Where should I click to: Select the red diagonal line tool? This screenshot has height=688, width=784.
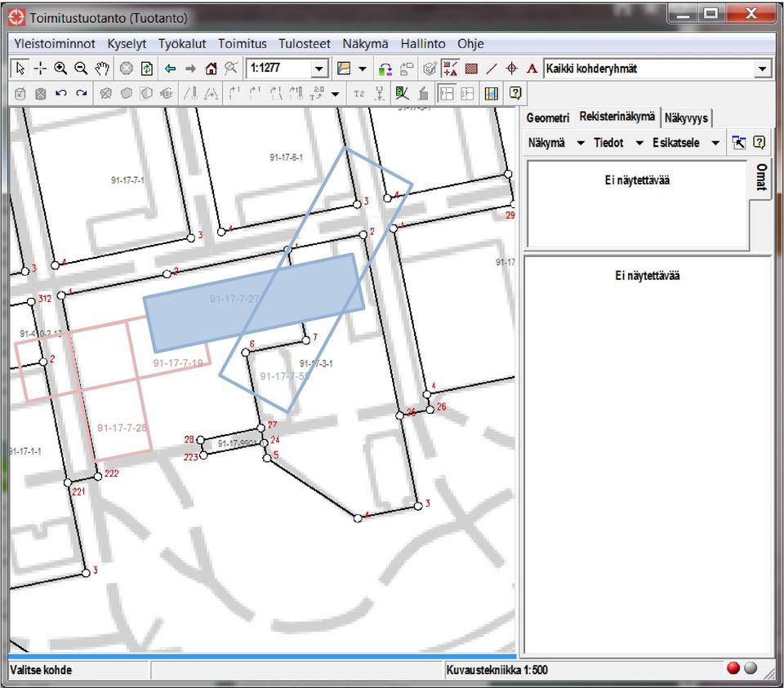tap(492, 69)
